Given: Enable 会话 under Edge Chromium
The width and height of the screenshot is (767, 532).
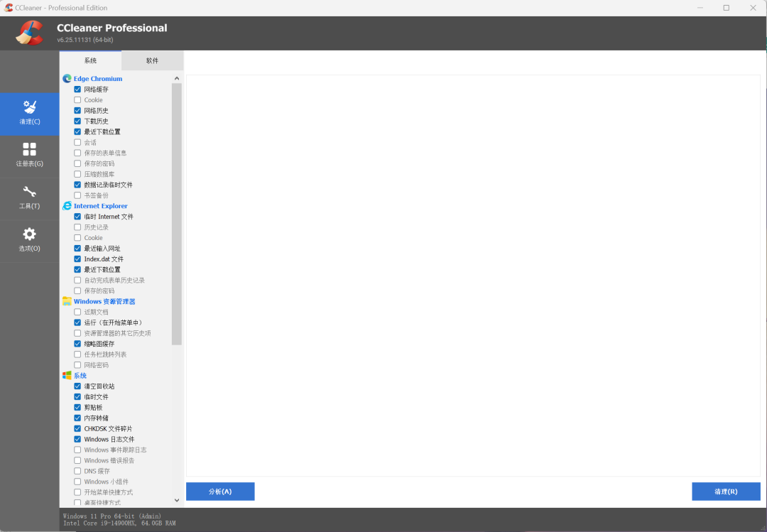Looking at the screenshot, I should pos(77,143).
